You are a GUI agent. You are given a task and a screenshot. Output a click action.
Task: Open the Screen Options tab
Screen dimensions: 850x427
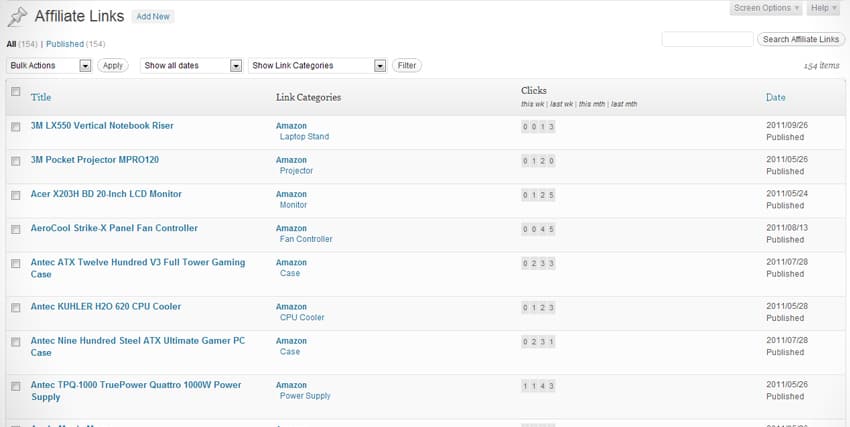[x=766, y=8]
